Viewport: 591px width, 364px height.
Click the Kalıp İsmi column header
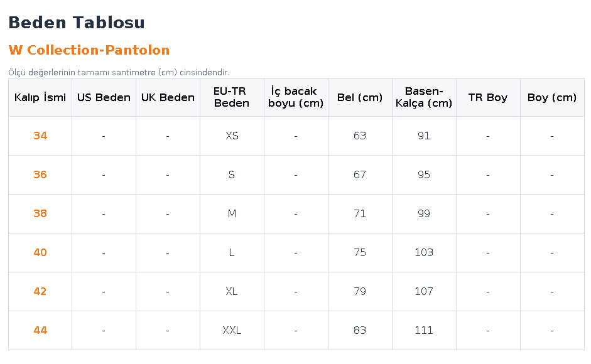pyautogui.click(x=40, y=98)
